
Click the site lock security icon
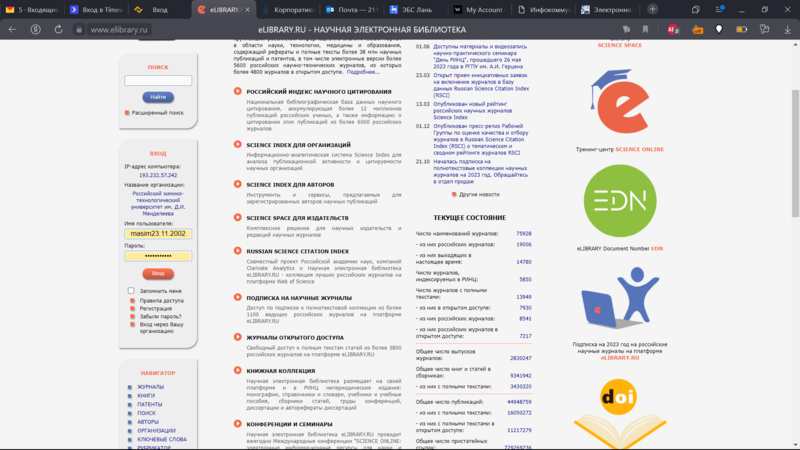[x=79, y=30]
